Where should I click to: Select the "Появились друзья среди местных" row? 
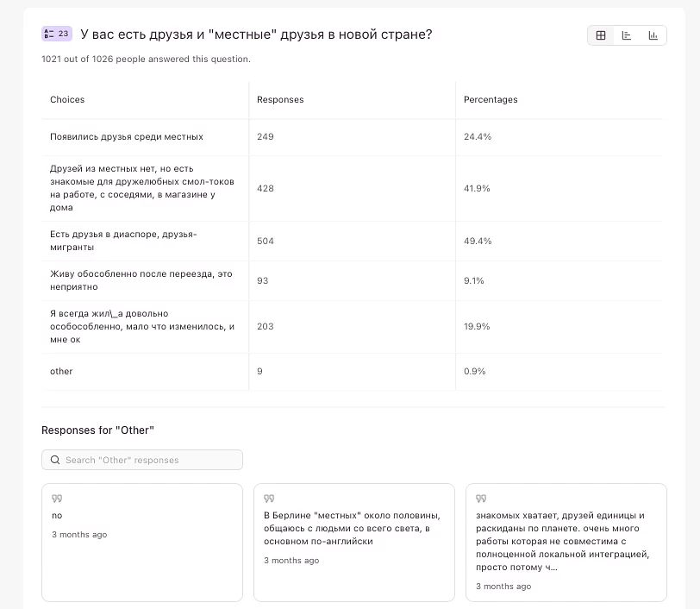(127, 137)
